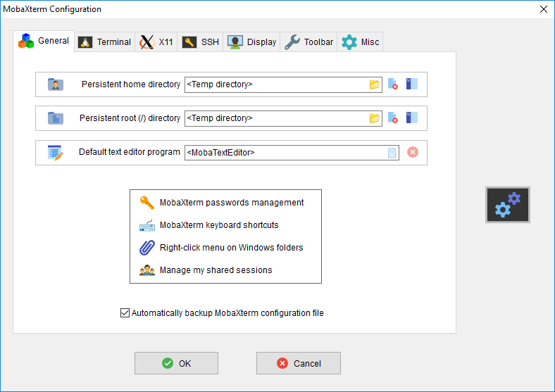Clear the default text editor program
The height and width of the screenshot is (392, 555).
point(413,152)
